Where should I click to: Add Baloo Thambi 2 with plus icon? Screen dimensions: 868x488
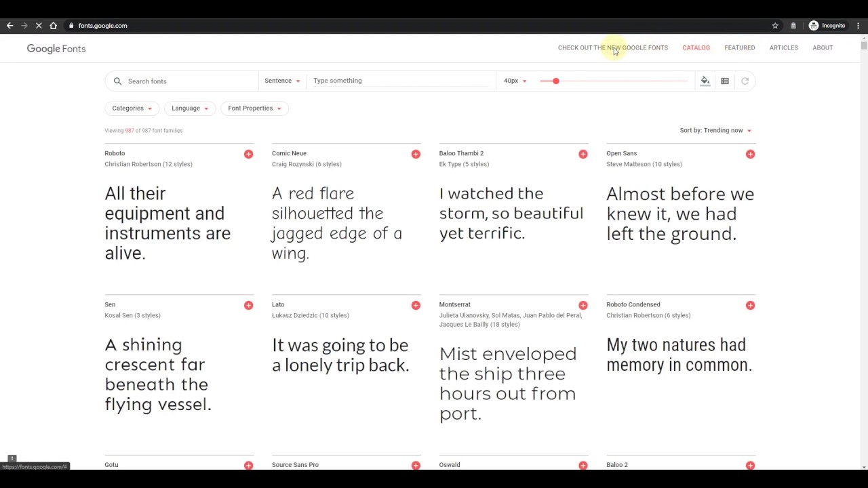[583, 154]
